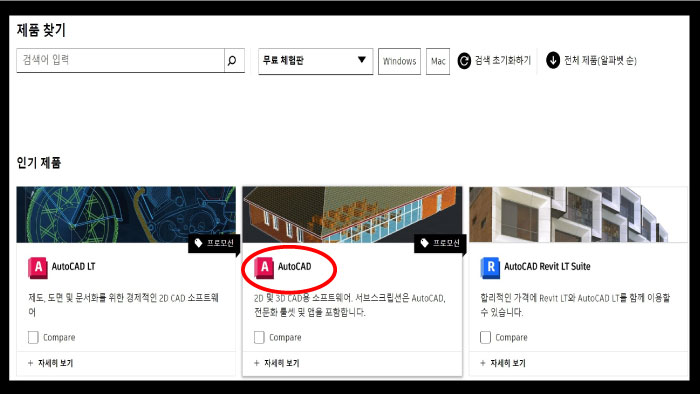
Task: Click the 검색 초기화하기 text link
Action: pos(503,60)
